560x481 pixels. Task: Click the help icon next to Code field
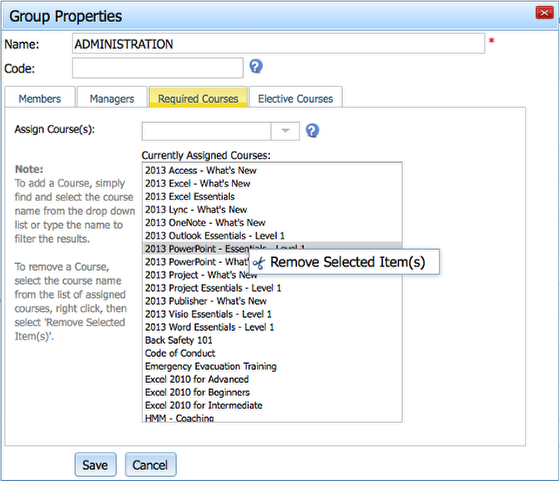[256, 66]
